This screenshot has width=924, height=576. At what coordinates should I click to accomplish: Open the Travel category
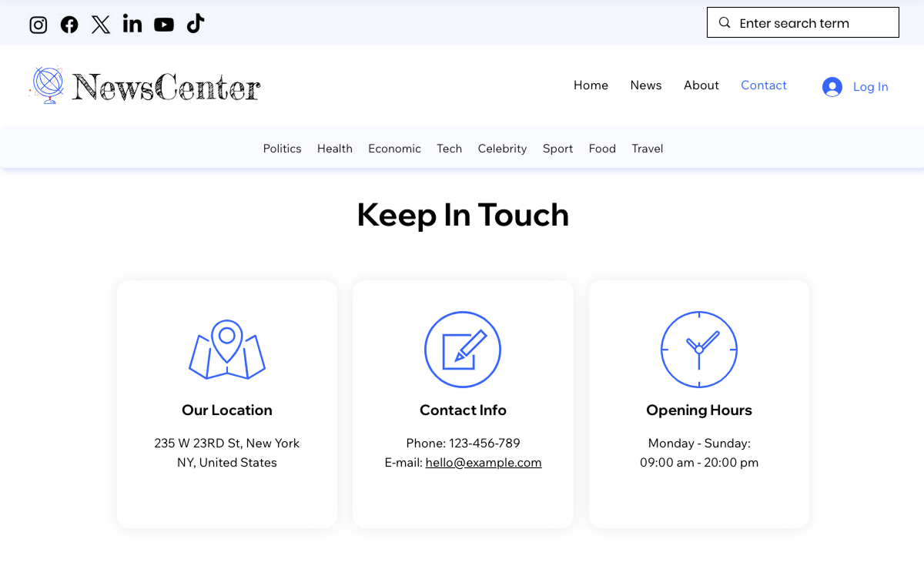(x=648, y=149)
